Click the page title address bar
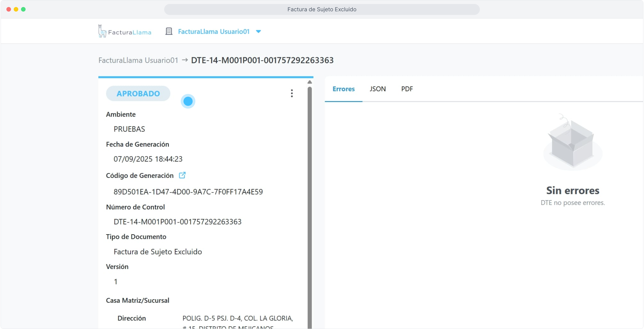The width and height of the screenshot is (644, 329). [322, 9]
